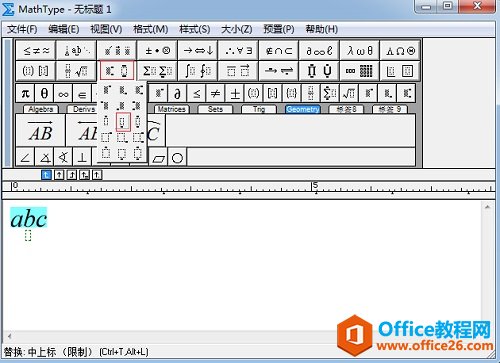This screenshot has height=363, width=500.
Task: Insert the AB vector with right arrow
Action: pos(40,130)
